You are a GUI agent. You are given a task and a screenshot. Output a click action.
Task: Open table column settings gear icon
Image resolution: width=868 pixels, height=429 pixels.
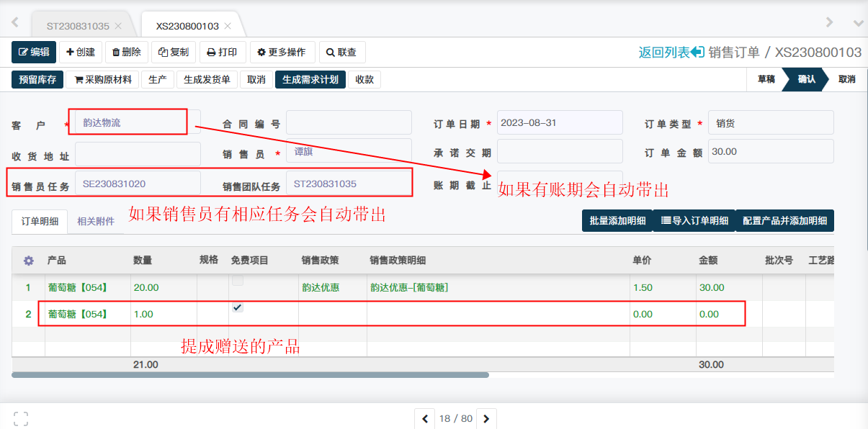[29, 260]
